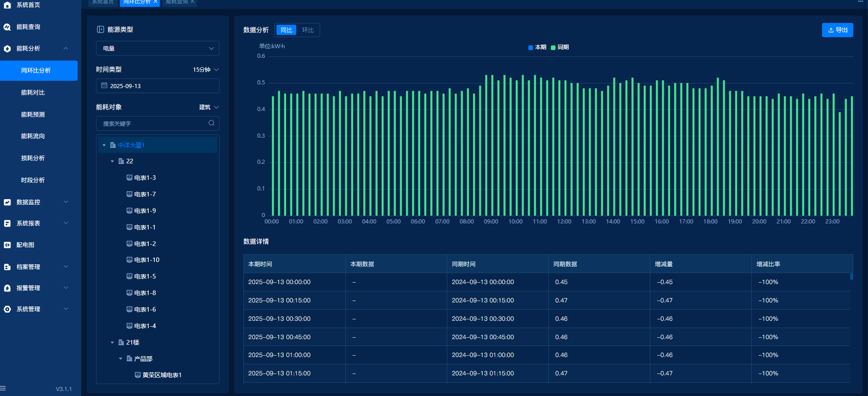Select 电表1-3 in the object tree
The image size is (868, 396).
[145, 178]
